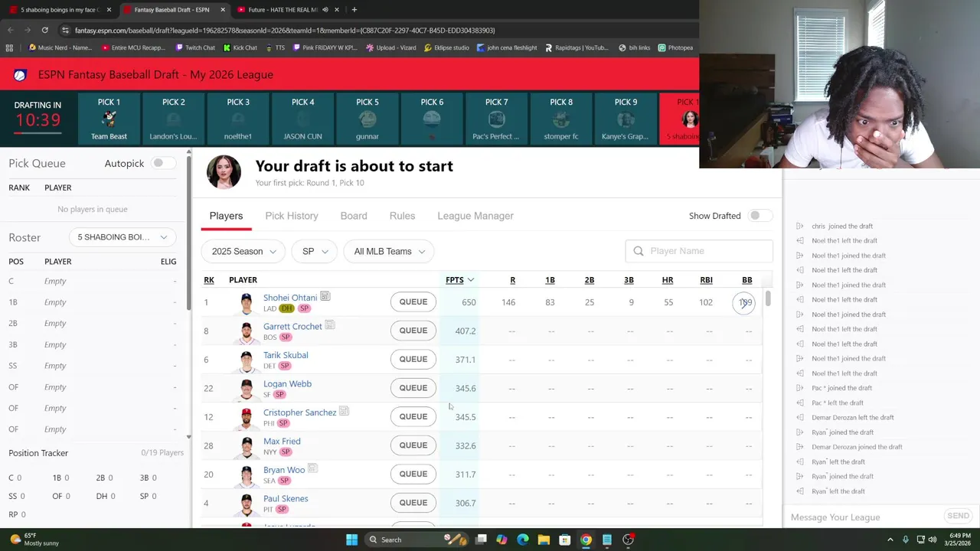Queue Shohei Ohtani

(x=413, y=302)
